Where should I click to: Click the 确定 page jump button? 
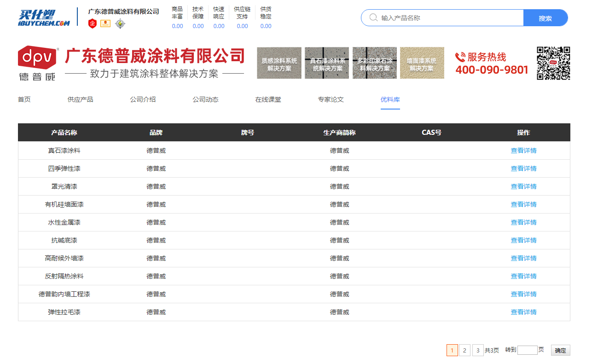[561, 350]
